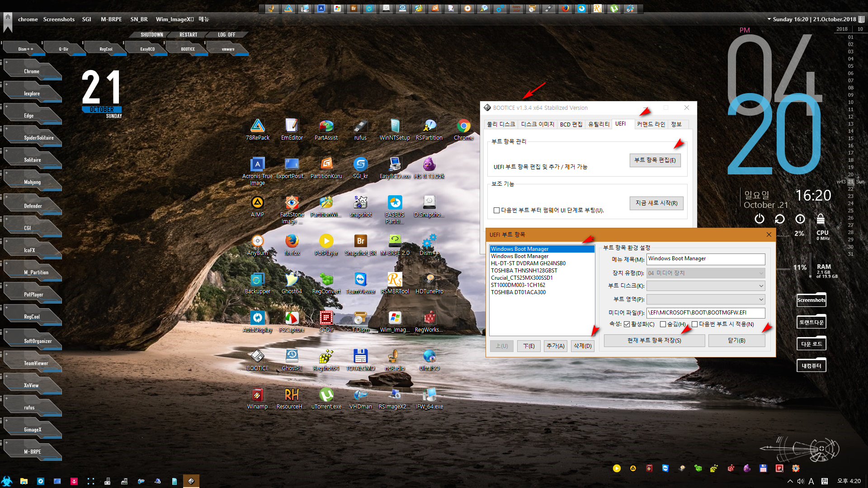Viewport: 868px width, 488px height.
Task: Switch to 디스크 이미지 tab
Action: click(x=538, y=124)
